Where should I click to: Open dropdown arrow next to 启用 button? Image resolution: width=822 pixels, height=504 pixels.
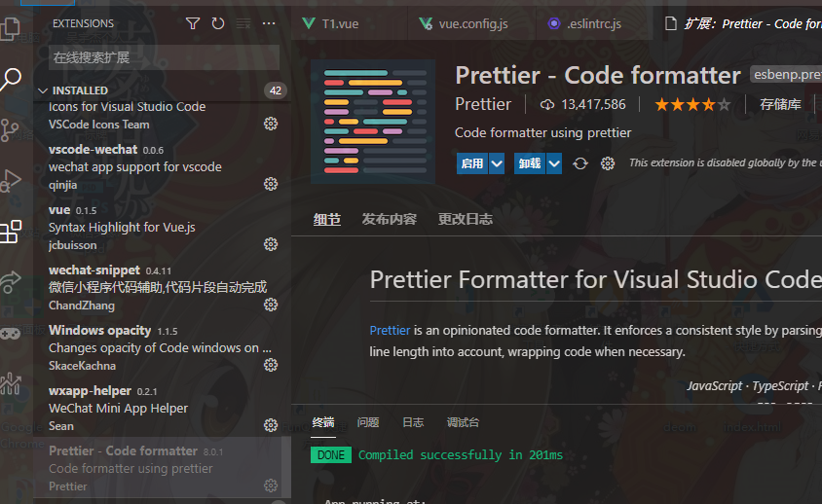[x=497, y=163]
